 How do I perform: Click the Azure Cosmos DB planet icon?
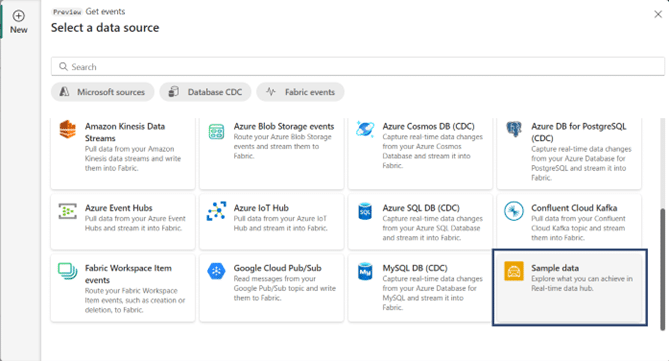[x=365, y=129]
